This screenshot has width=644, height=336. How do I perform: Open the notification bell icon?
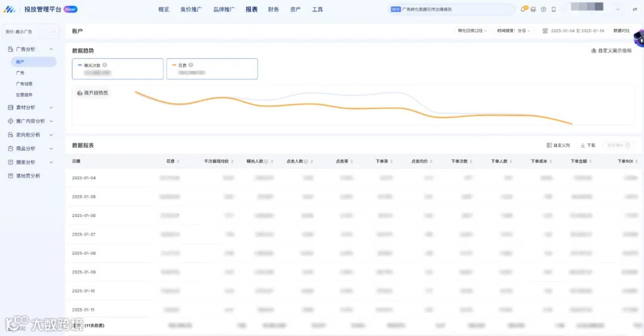[524, 9]
